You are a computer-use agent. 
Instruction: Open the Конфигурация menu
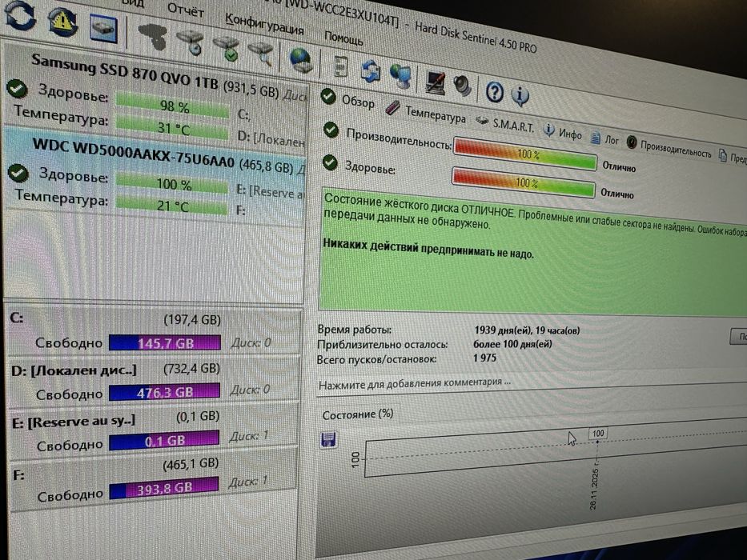(x=264, y=23)
